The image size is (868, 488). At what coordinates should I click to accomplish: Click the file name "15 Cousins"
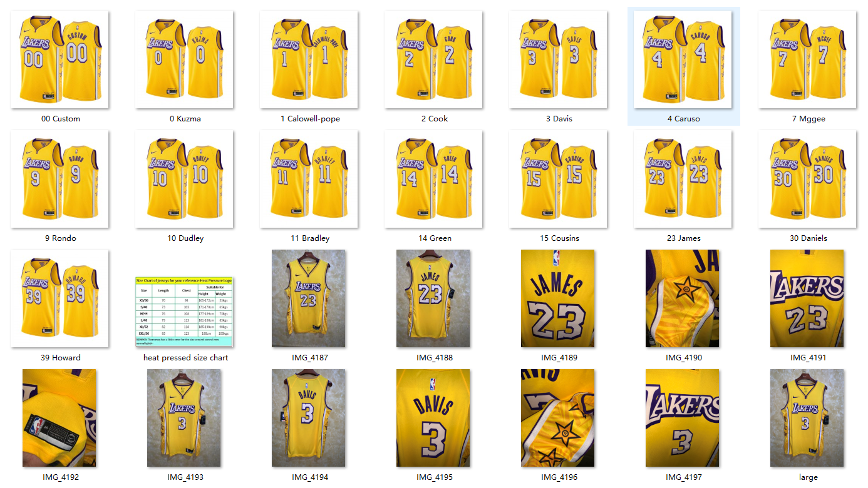pos(559,238)
